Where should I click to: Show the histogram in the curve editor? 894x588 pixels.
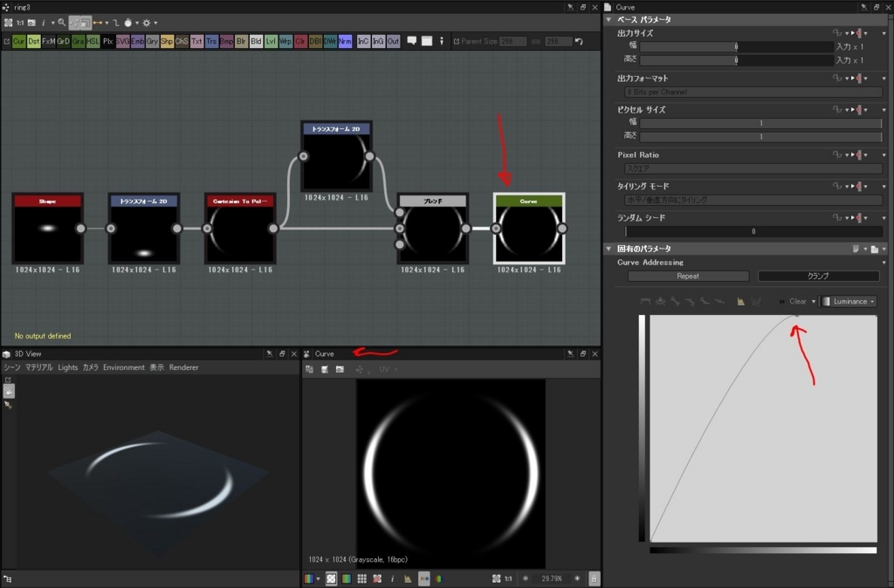click(x=740, y=301)
